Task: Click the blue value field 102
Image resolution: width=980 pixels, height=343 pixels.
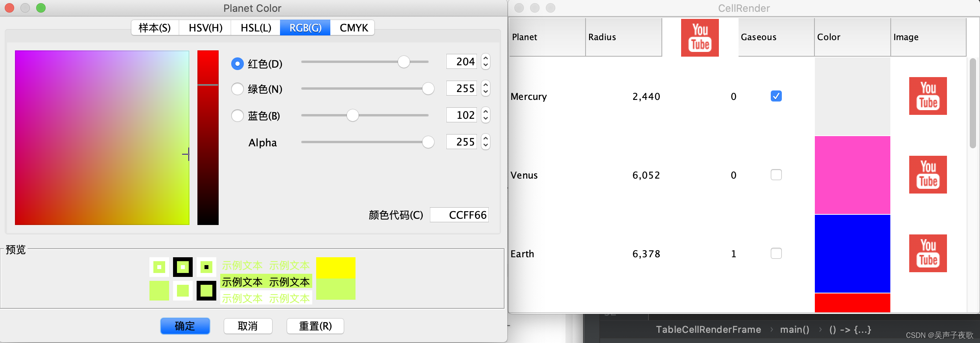Action: 461,115
